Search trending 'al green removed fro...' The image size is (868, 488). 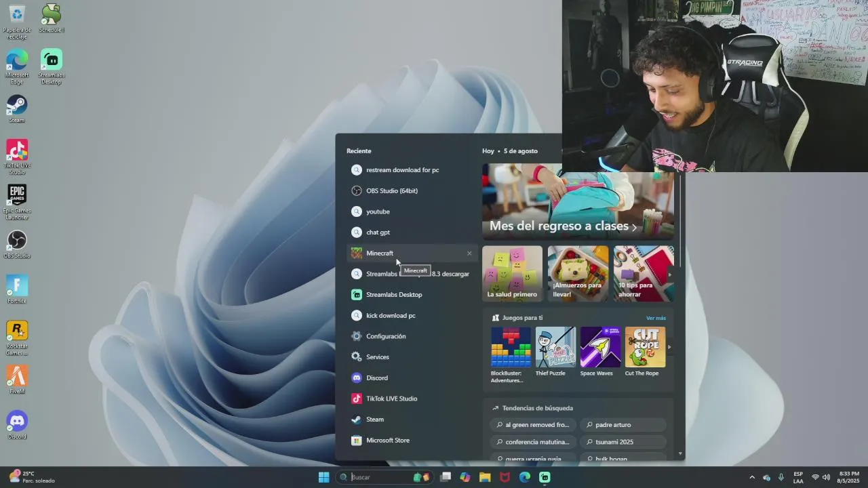[x=533, y=425]
